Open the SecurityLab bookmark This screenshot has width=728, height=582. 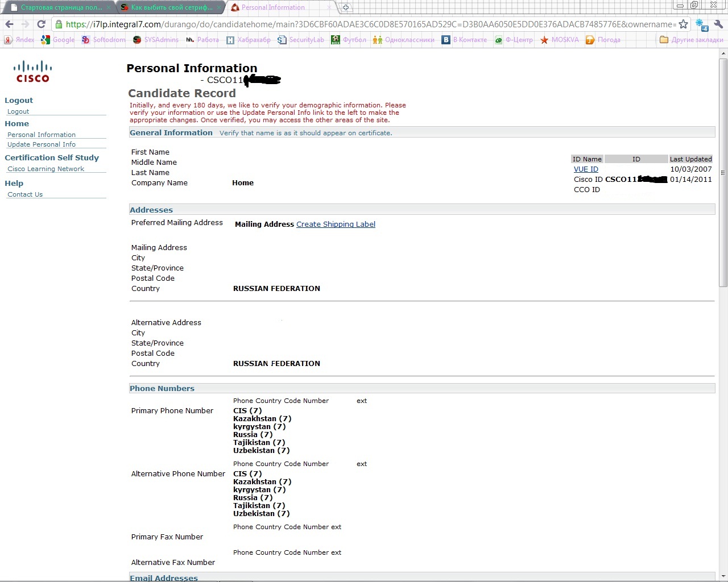[300, 40]
